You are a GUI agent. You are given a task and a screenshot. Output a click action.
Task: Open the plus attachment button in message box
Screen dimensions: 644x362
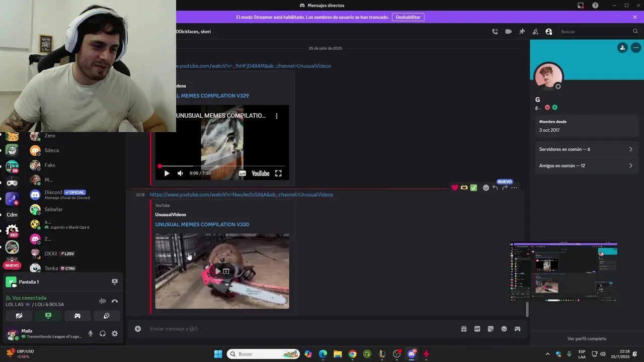[x=138, y=329]
